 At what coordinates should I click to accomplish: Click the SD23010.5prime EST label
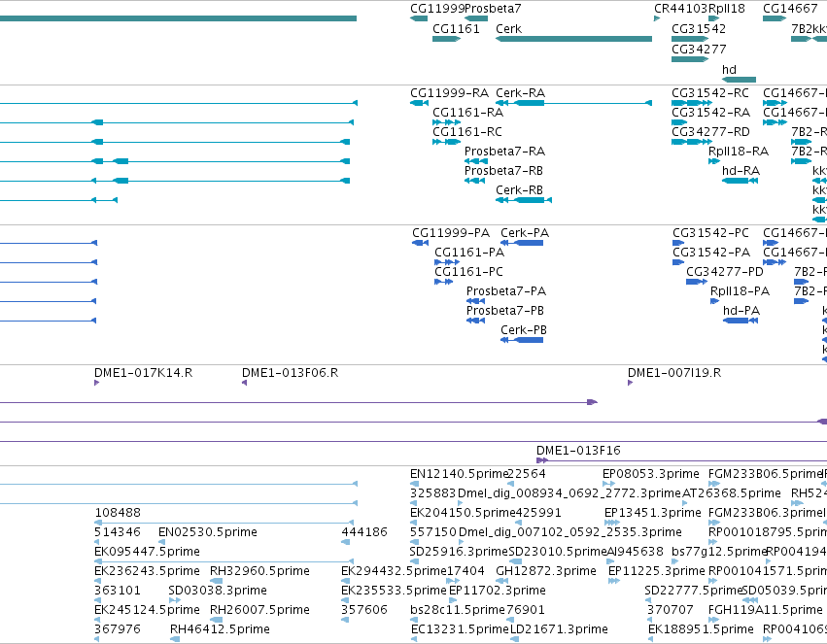[558, 552]
